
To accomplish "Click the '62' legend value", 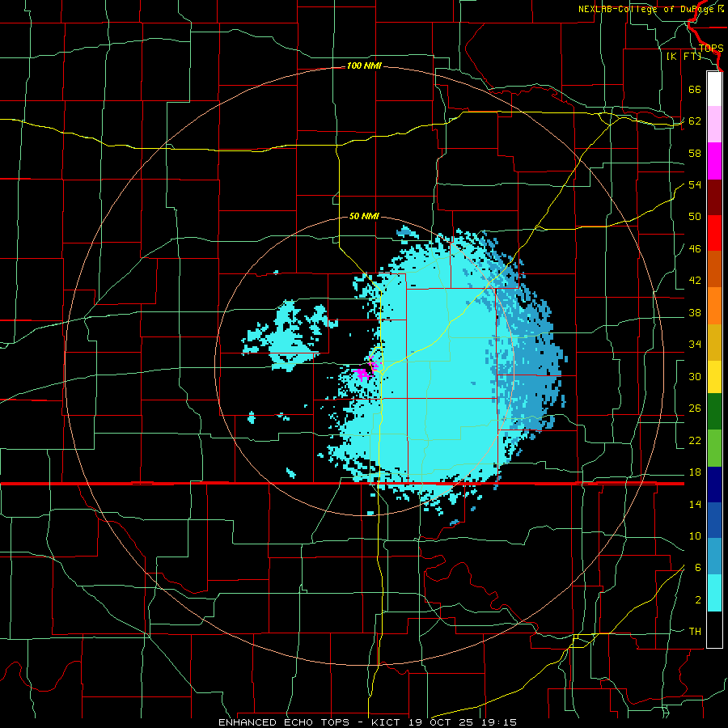I will pyautogui.click(x=695, y=121).
